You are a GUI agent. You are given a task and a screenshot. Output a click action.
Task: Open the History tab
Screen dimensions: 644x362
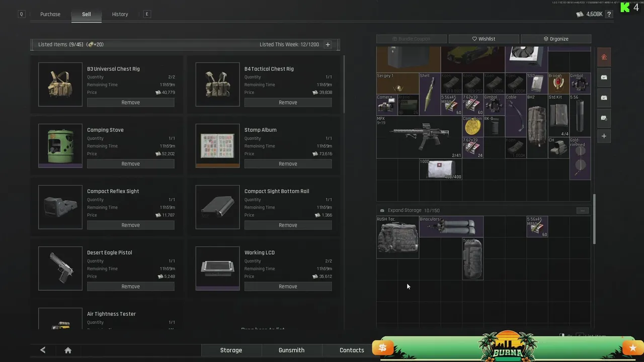coord(120,14)
